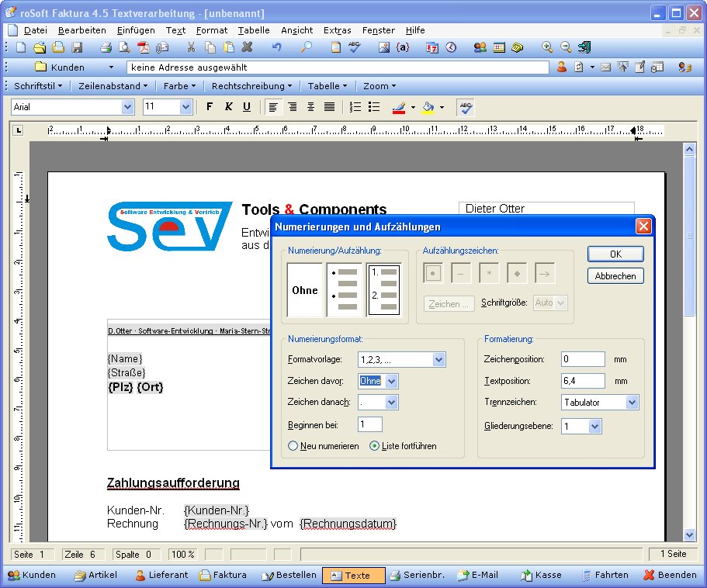Screen dimensions: 707x588
Task: Click the print icon in the toolbar
Action: [106, 48]
